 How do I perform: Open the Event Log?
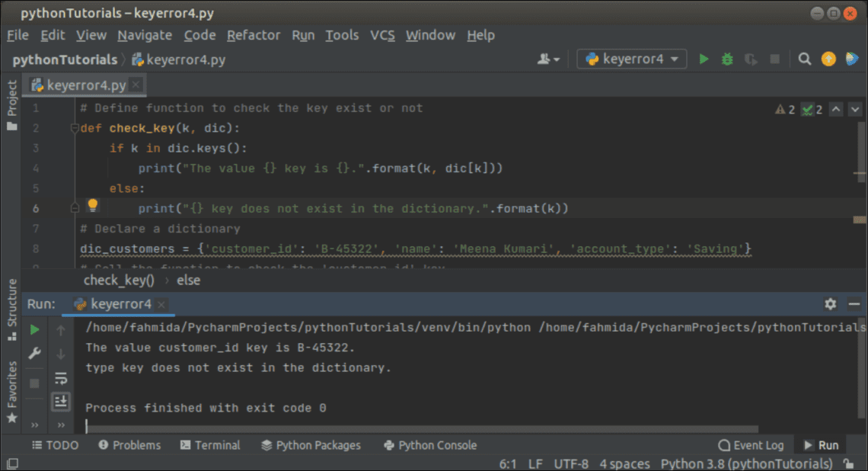[752, 445]
